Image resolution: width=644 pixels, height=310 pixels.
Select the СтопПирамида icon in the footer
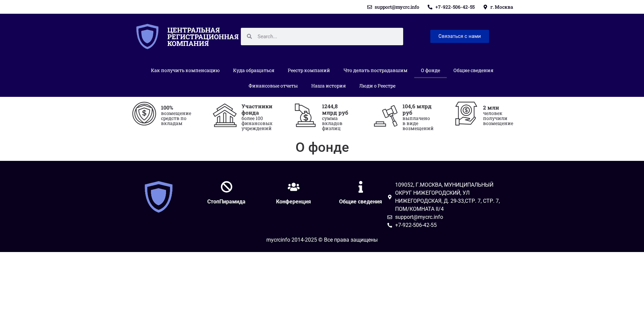(x=226, y=187)
